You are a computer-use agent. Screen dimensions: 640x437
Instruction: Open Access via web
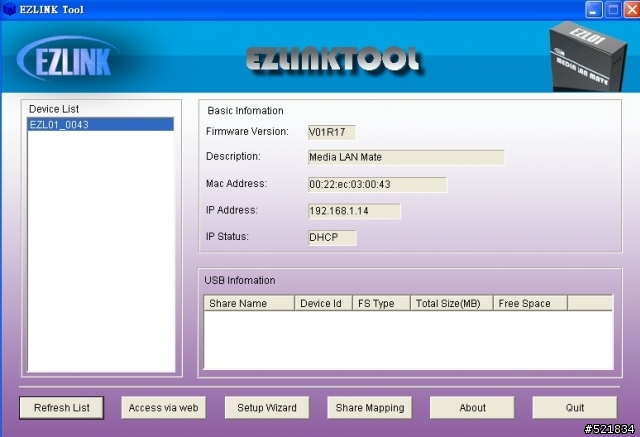(163, 408)
